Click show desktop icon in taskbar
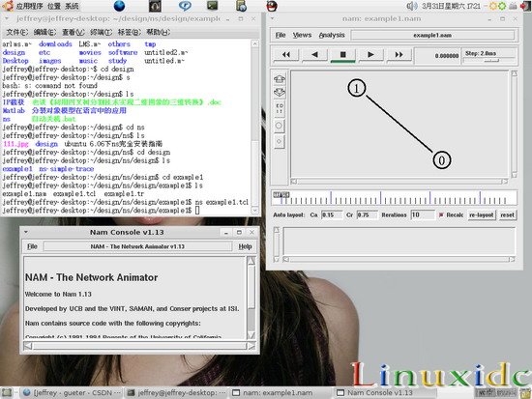Image resolution: width=532 pixels, height=399 pixels. coord(7,393)
